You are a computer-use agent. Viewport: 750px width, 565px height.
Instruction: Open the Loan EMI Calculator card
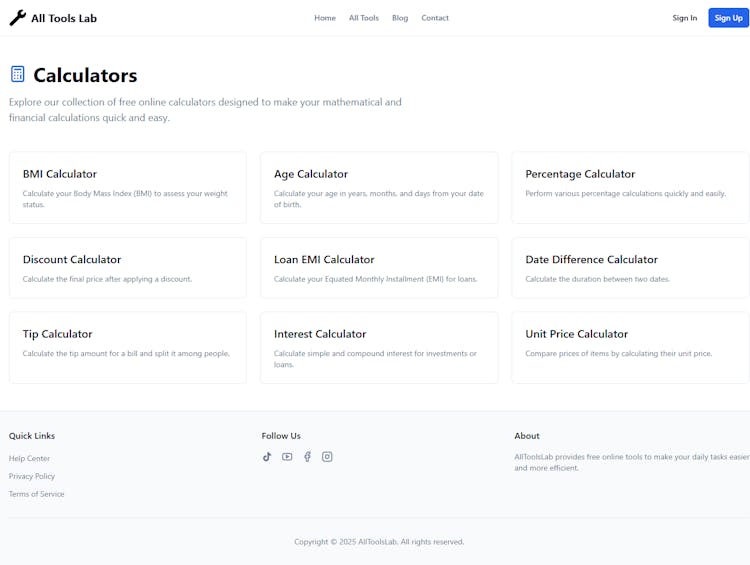[379, 267]
